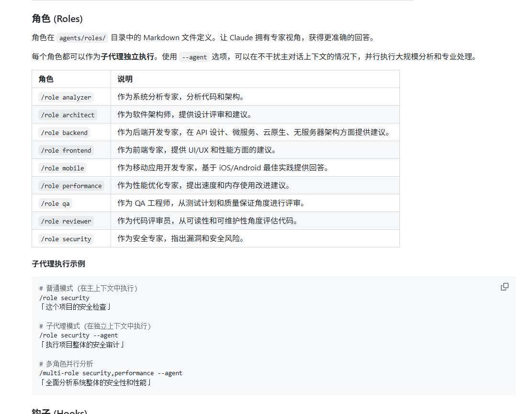Select the /role frontend table cell

tap(66, 150)
